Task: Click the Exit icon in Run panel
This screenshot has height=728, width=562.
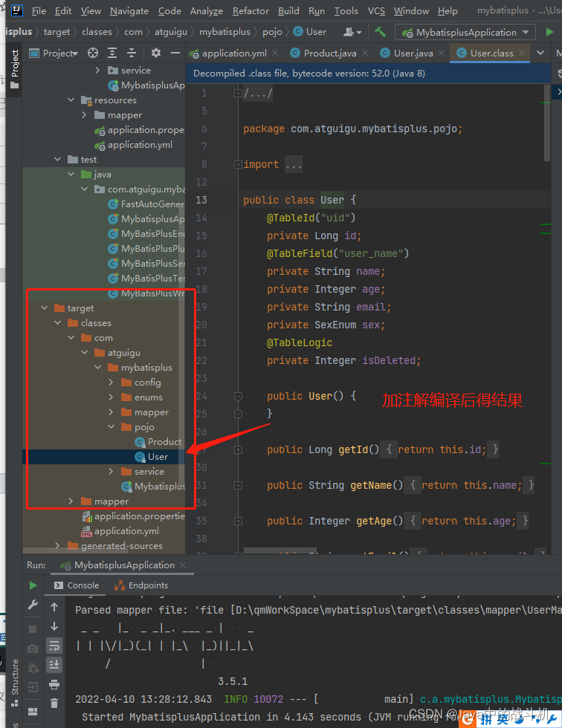Action: pos(33,687)
